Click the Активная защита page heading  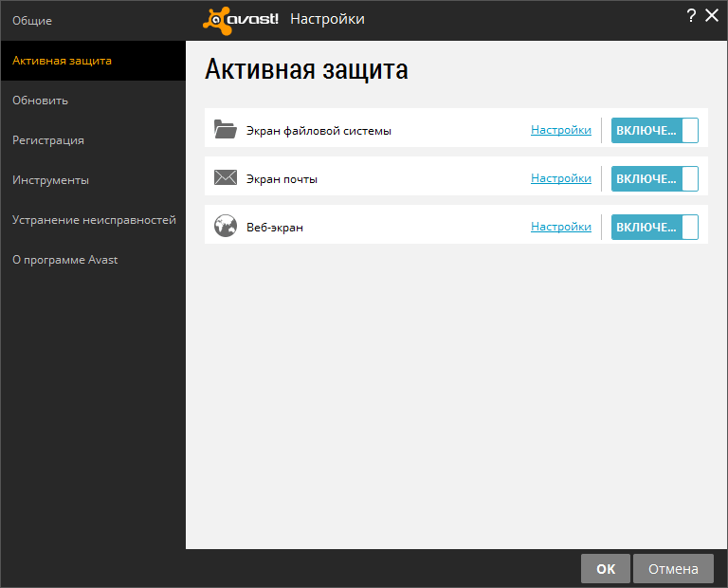pyautogui.click(x=306, y=69)
